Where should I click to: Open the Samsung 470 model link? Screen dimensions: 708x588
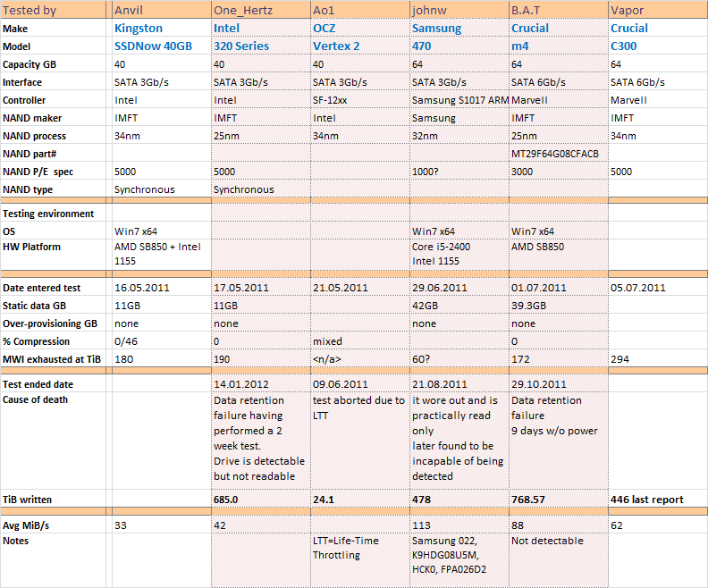(x=421, y=46)
